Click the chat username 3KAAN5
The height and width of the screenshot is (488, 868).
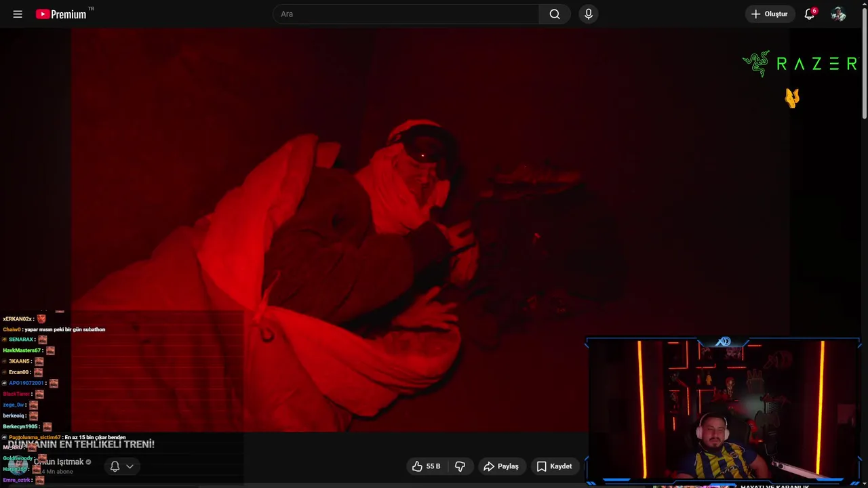[19, 361]
